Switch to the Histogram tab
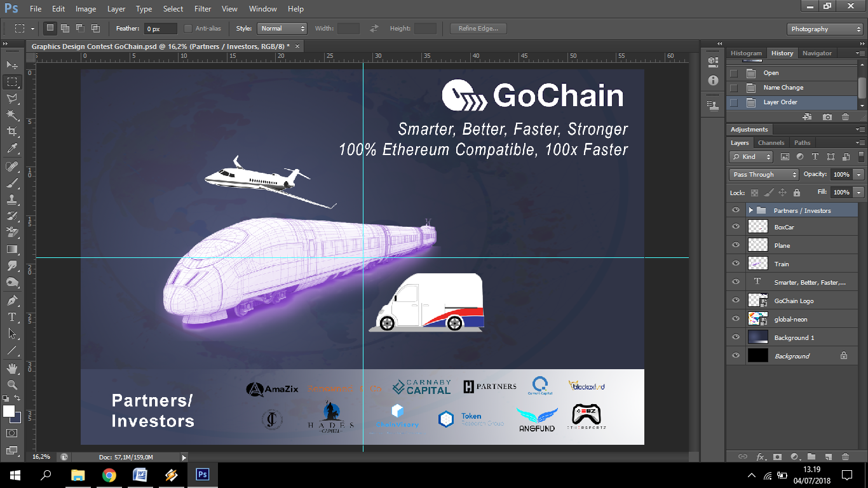Screen dimensions: 868x488 (x=746, y=53)
